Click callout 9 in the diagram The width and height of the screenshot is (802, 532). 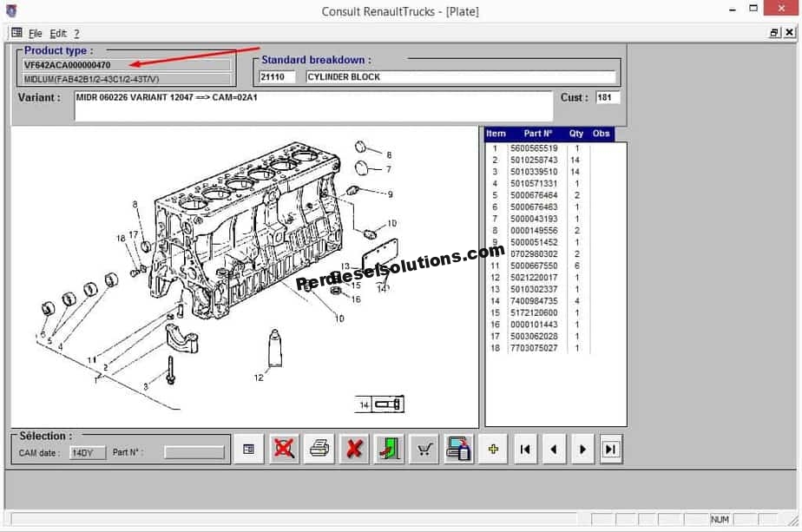click(391, 194)
